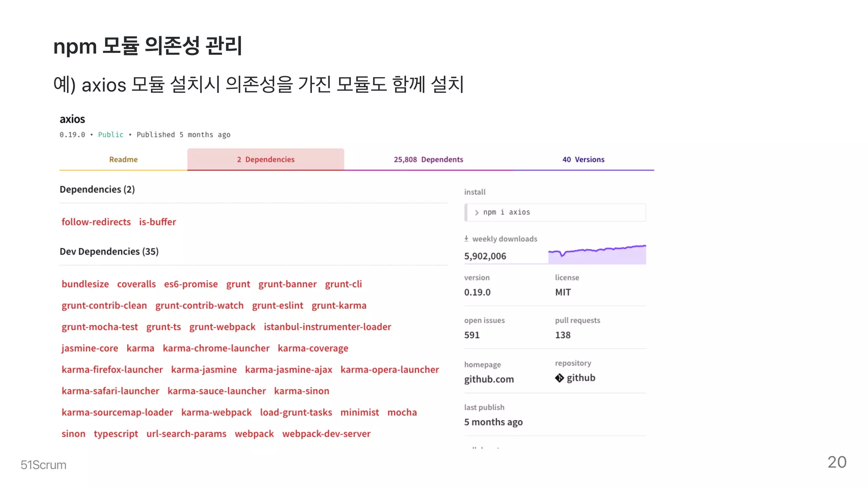Click the prompt chevron in install box

[x=477, y=213]
